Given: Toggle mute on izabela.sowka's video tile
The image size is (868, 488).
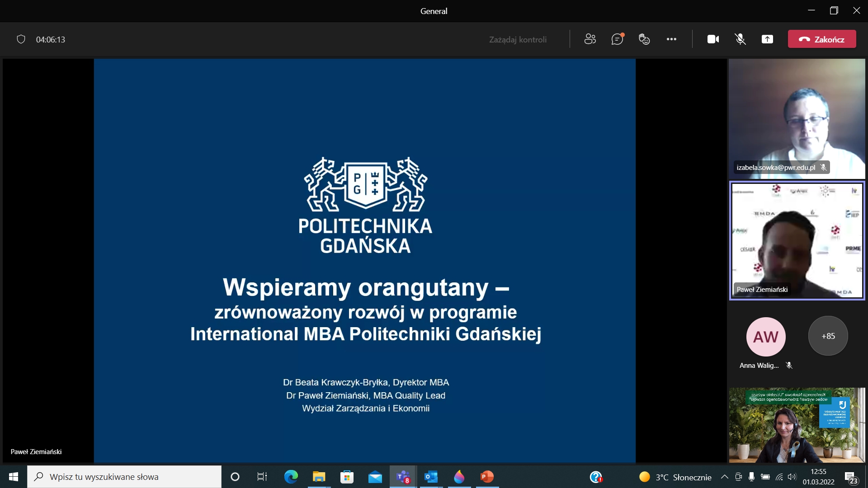Looking at the screenshot, I should click(824, 167).
